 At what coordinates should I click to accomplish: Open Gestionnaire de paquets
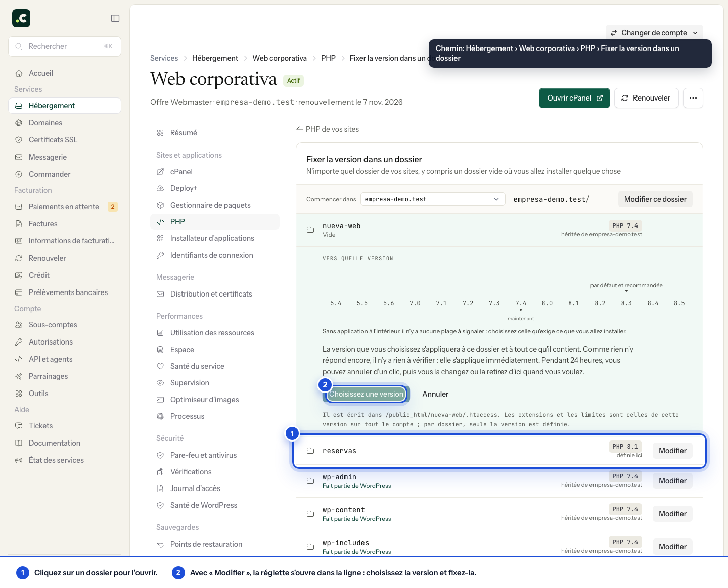(x=215, y=205)
